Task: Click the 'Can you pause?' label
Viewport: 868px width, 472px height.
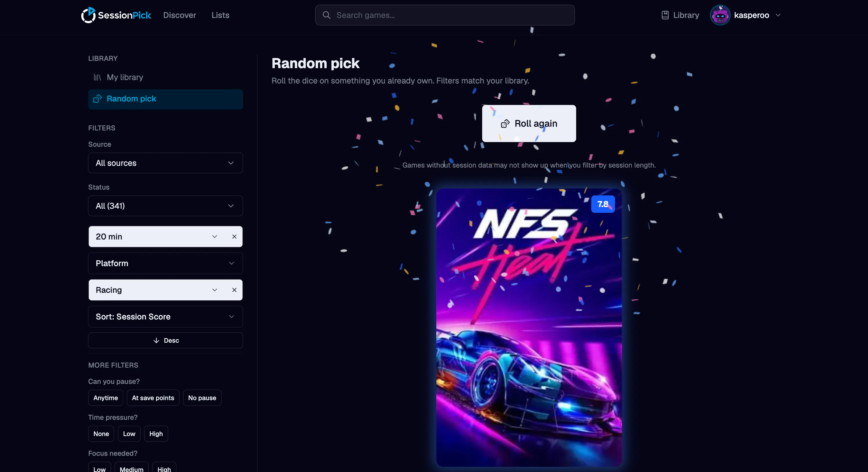Action: pyautogui.click(x=114, y=382)
